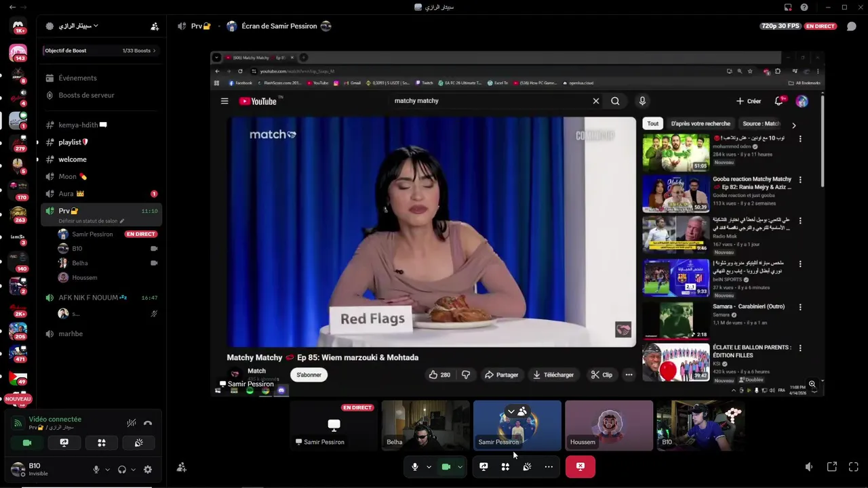The height and width of the screenshot is (488, 868).
Task: Click NOUVEAU badge in server list
Action: tap(18, 399)
